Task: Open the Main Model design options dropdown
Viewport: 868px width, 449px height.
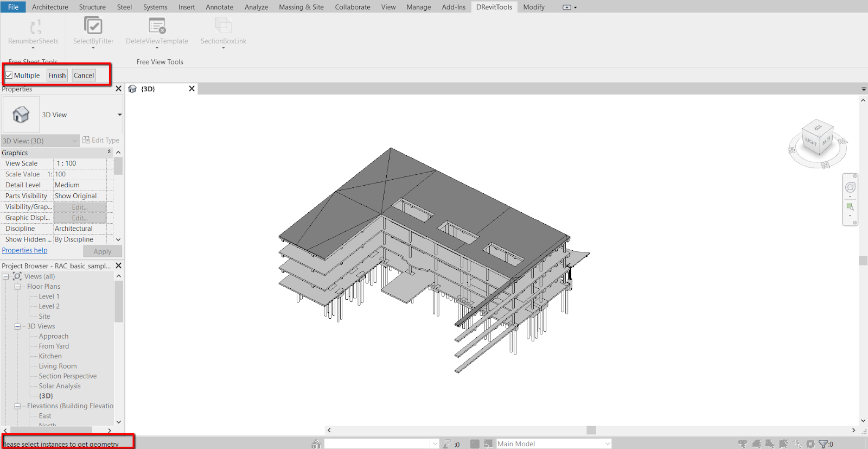Action: click(x=607, y=444)
